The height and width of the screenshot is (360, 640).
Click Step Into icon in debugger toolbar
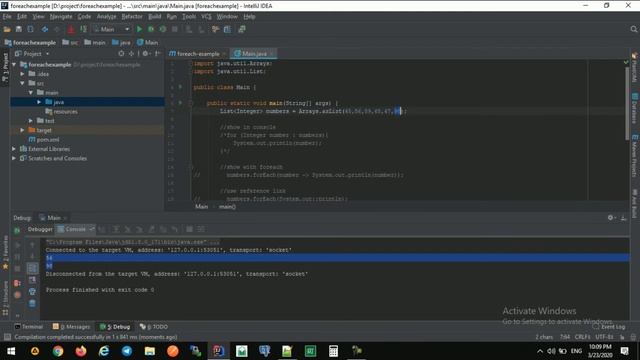point(128,229)
